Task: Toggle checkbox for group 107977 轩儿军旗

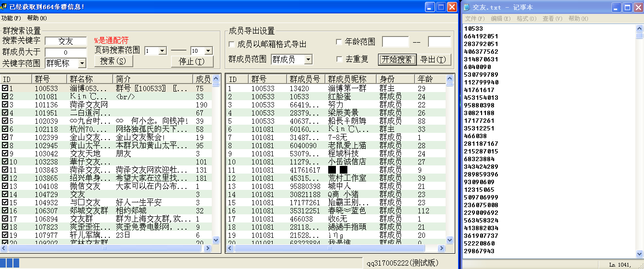Action: pos(5,235)
